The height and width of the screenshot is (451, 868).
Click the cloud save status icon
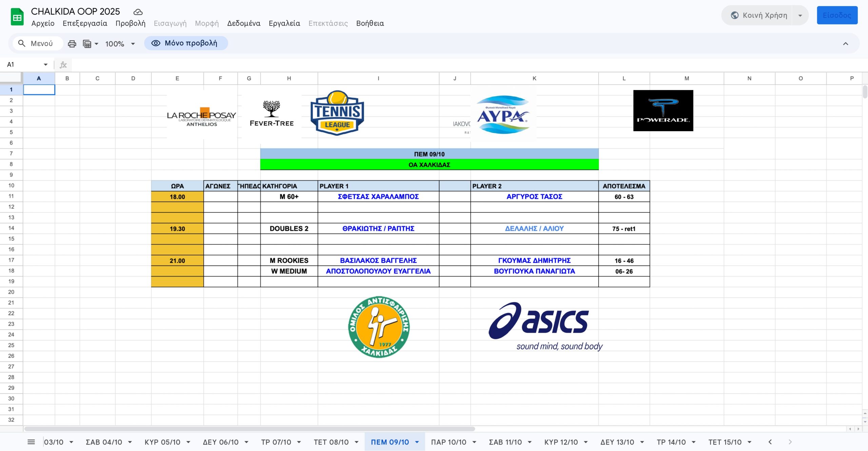point(138,12)
